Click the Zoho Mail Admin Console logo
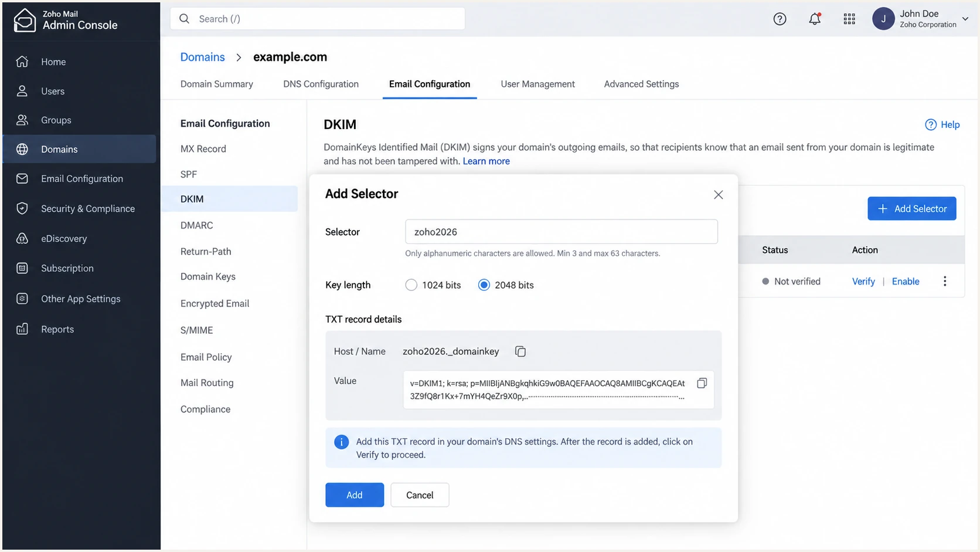 point(65,20)
